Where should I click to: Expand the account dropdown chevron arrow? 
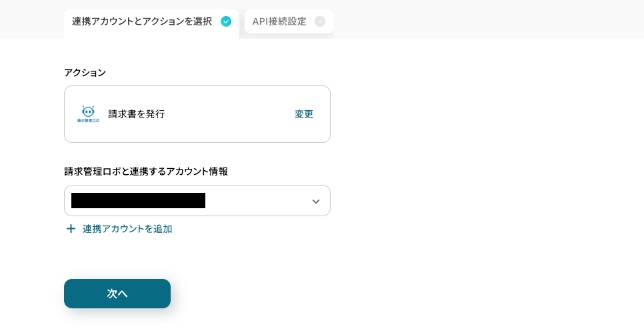click(316, 202)
